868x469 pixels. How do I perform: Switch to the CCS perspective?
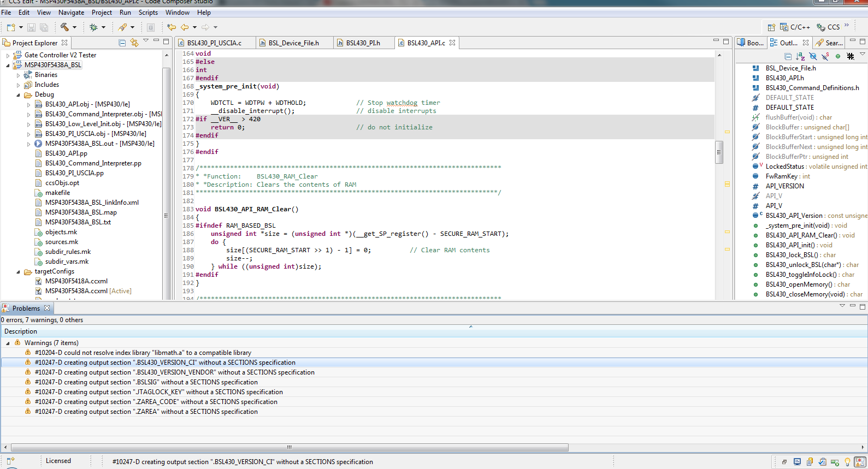[x=828, y=27]
